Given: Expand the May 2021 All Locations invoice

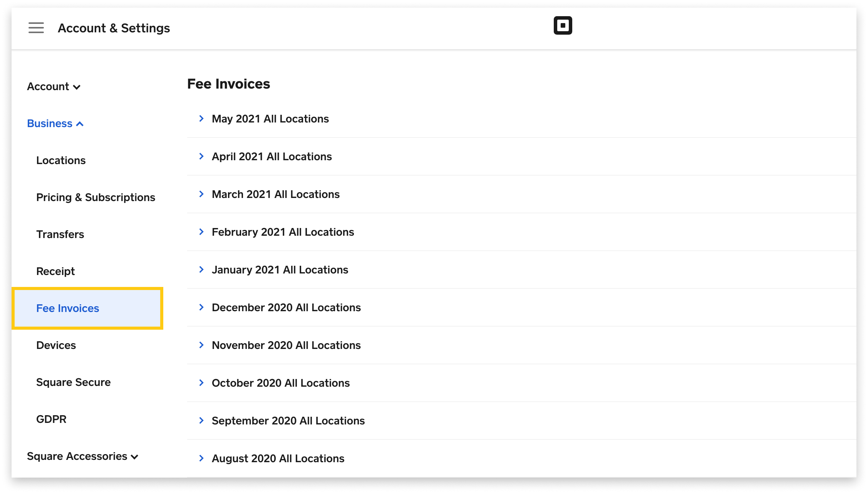Looking at the screenshot, I should click(521, 119).
